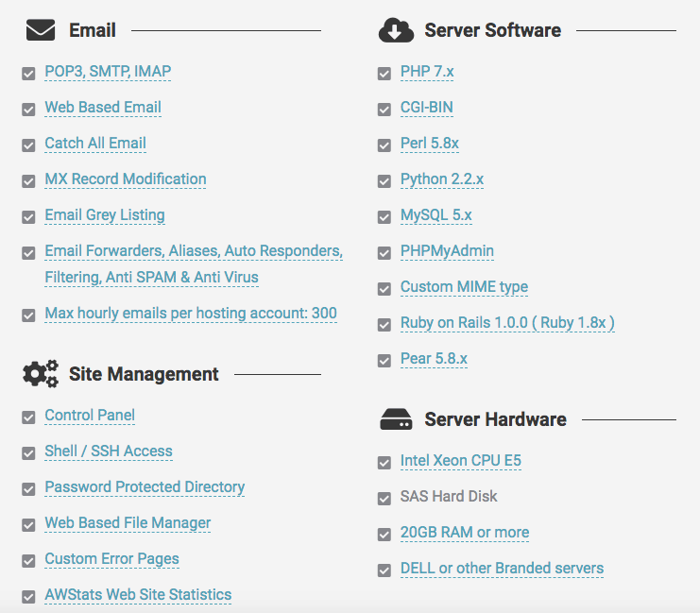Follow the MX Record Modification link
The height and width of the screenshot is (613, 700).
pyautogui.click(x=126, y=179)
